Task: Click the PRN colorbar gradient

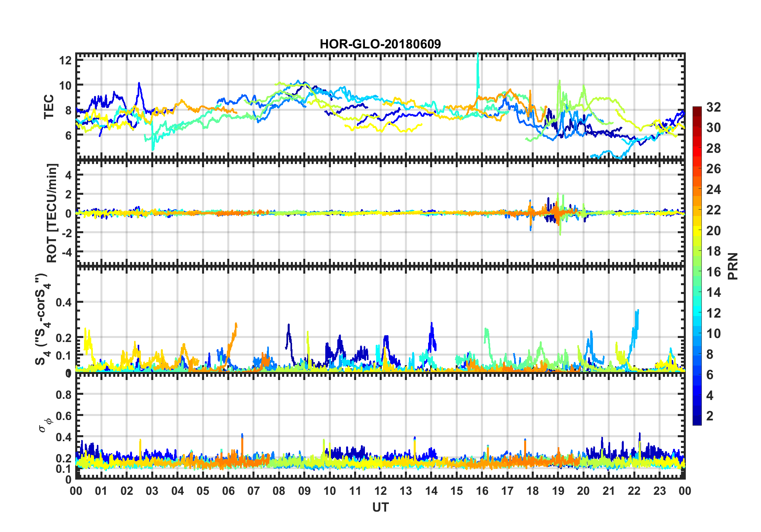Action: coord(697,266)
